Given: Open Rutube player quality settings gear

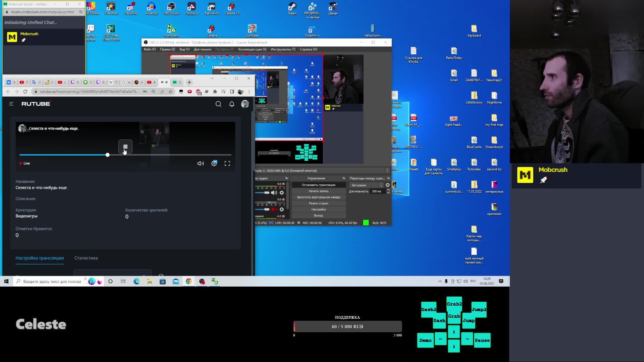Looking at the screenshot, I should point(214,164).
